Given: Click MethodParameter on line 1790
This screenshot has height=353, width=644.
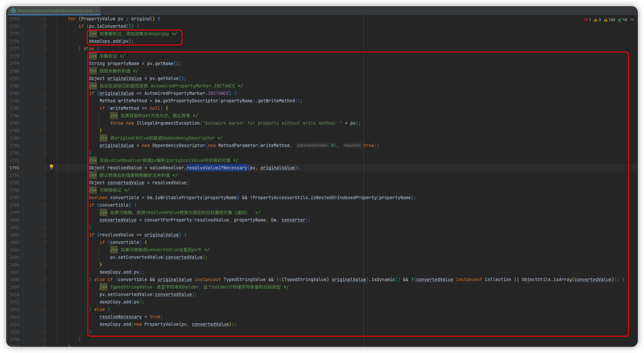Looking at the screenshot, I should pyautogui.click(x=238, y=146).
